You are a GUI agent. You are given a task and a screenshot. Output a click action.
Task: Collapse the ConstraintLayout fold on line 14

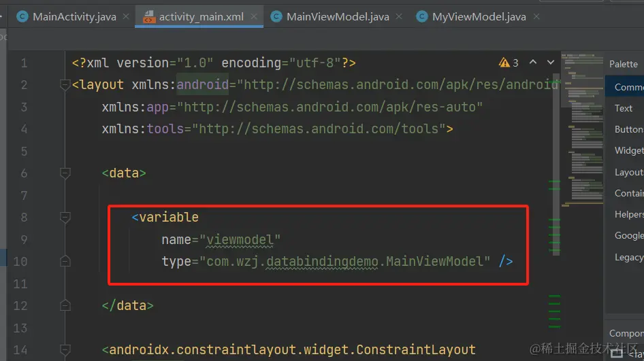(65, 349)
